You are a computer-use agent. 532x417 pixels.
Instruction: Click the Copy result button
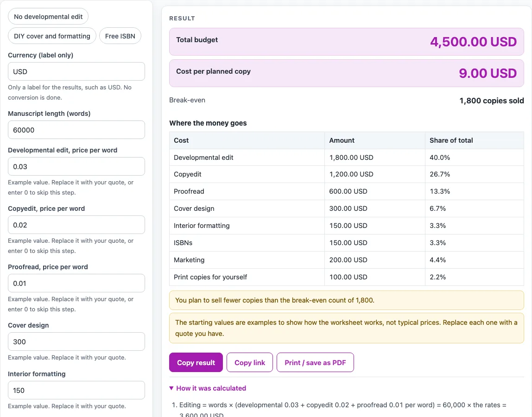196,363
